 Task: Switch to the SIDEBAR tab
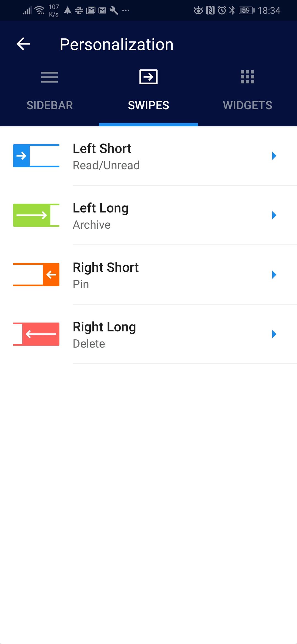(x=50, y=105)
